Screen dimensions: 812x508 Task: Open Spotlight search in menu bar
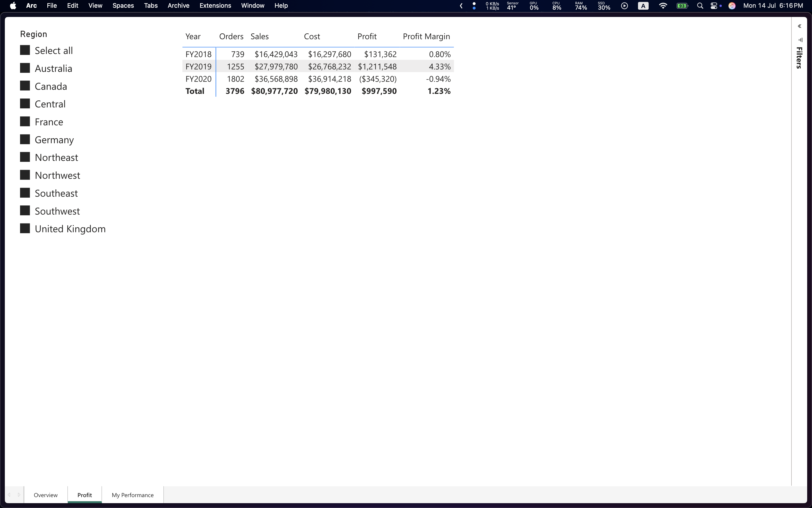[700, 6]
